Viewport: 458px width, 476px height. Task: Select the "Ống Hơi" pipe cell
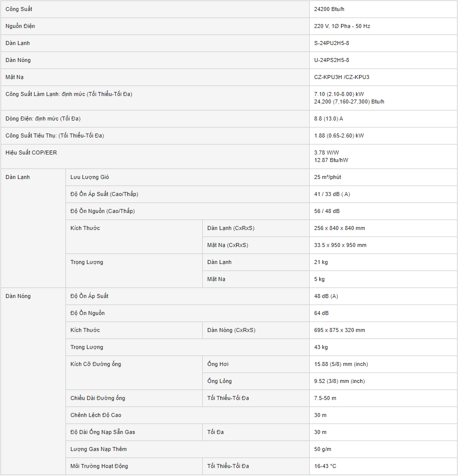click(218, 364)
